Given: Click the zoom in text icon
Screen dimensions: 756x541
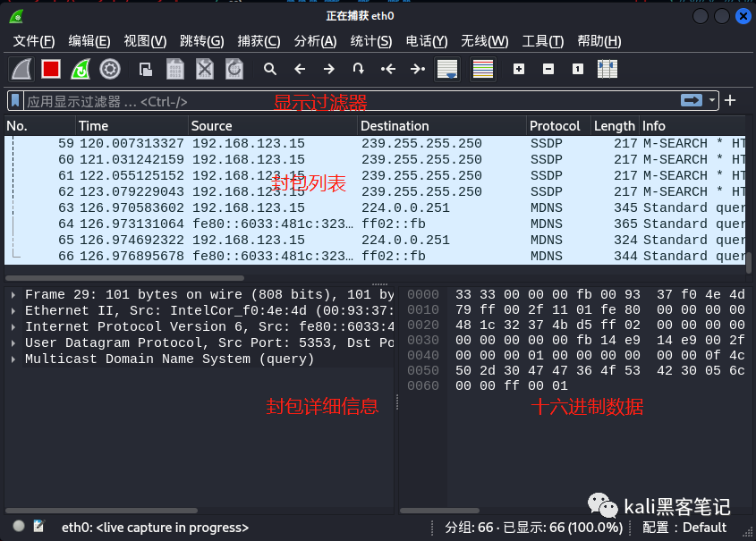Looking at the screenshot, I should 519,70.
